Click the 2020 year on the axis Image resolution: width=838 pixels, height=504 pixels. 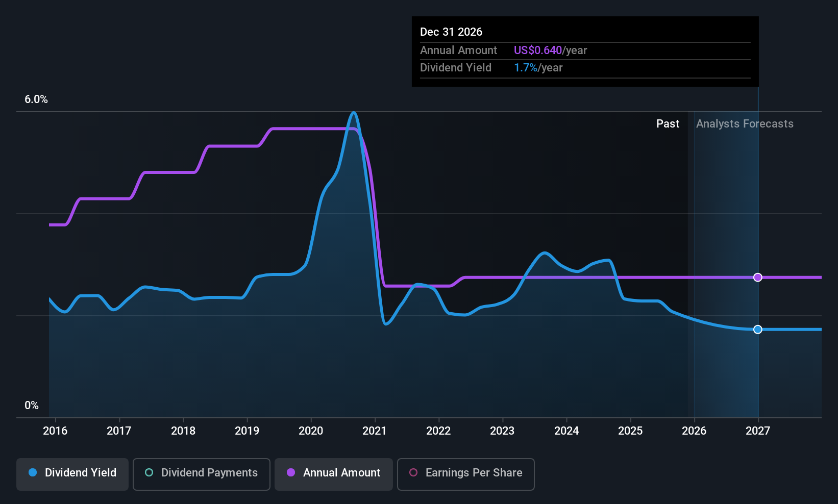pos(311,431)
